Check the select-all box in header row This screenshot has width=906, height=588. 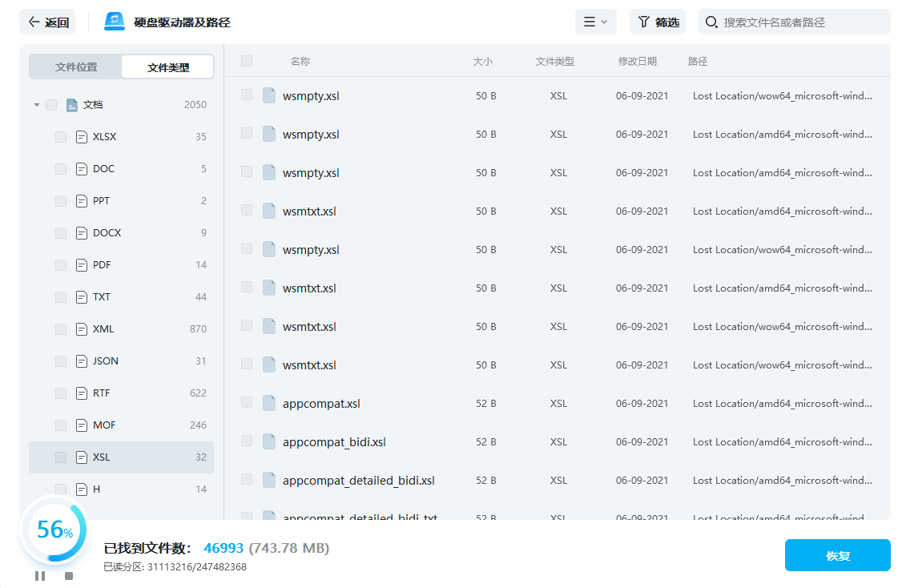tap(247, 61)
